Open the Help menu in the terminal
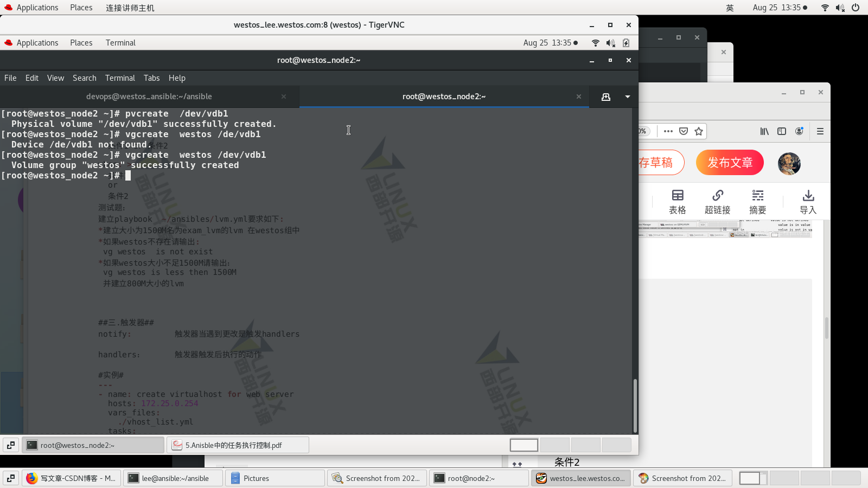The image size is (868, 488). [177, 78]
